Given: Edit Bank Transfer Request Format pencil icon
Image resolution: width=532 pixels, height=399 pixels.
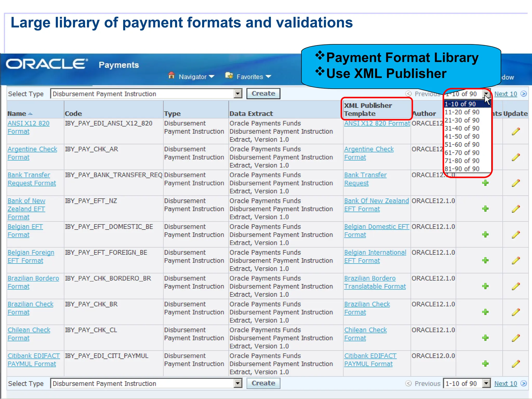Looking at the screenshot, I should [x=516, y=183].
